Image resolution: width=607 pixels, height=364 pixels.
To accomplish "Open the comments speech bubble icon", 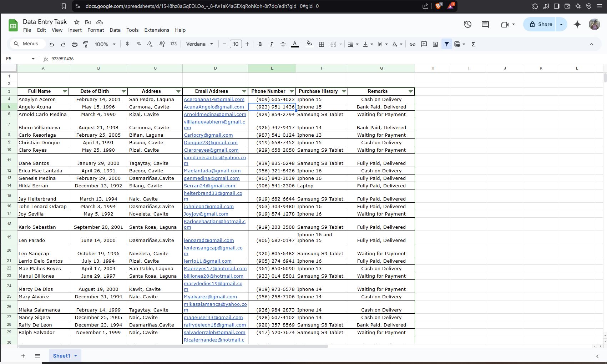I will point(485,24).
